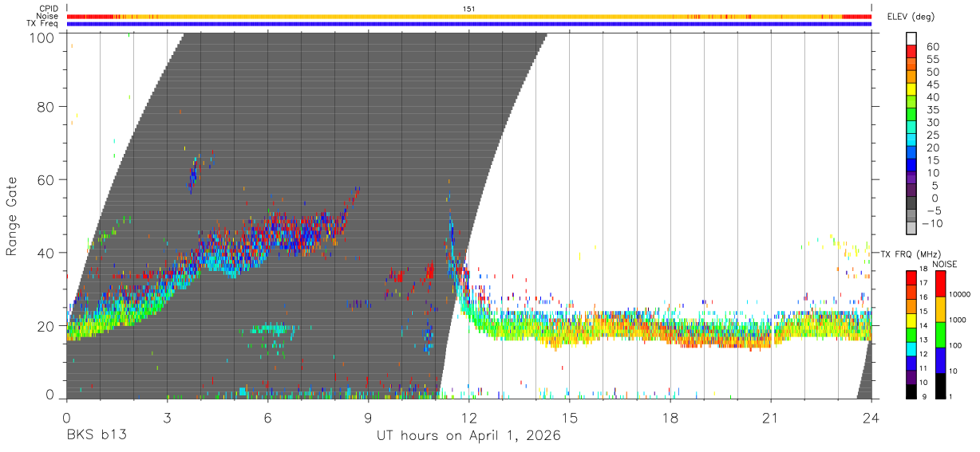Click the green segment of the NOISE color bar
This screenshot has width=980, height=452.
(x=942, y=334)
